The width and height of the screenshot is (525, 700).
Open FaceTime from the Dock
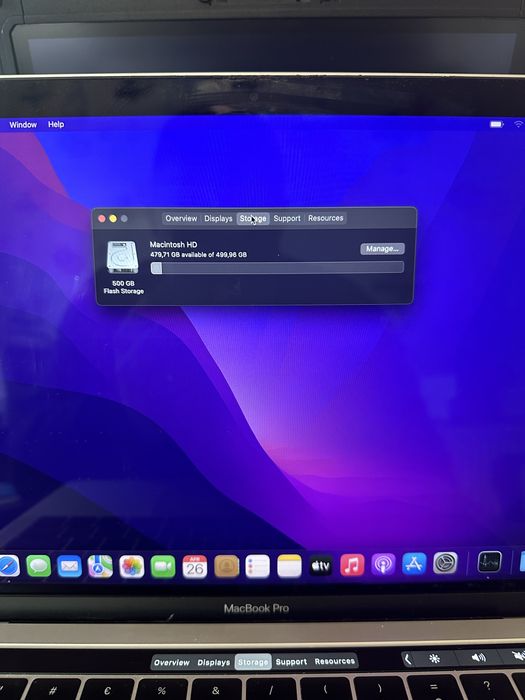163,567
